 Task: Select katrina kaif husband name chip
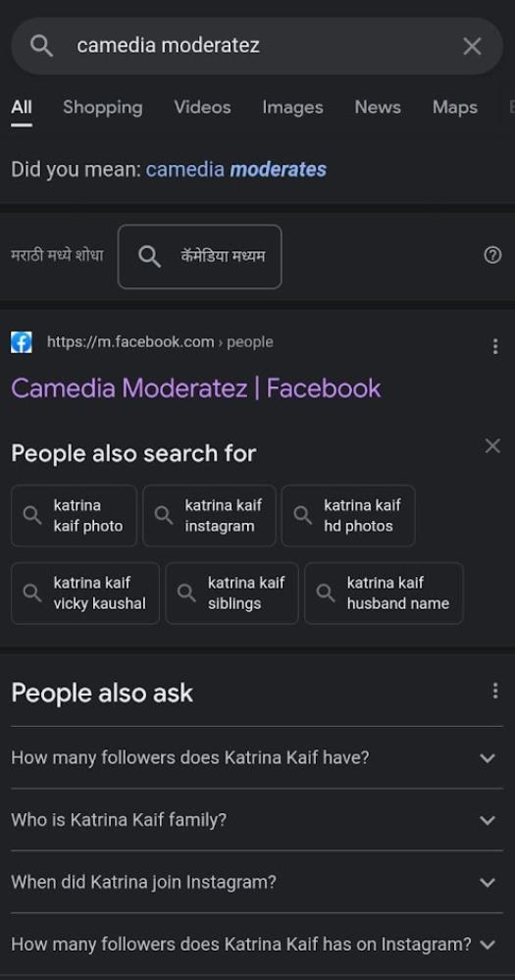pyautogui.click(x=384, y=593)
